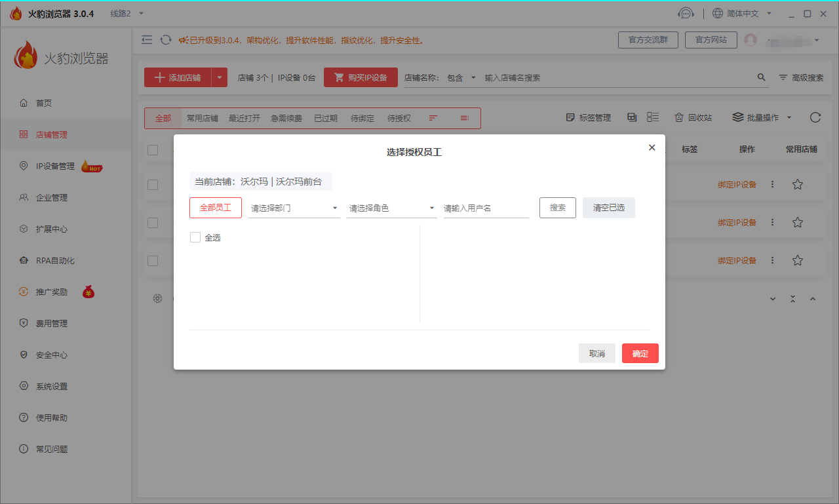Click the sync icon beside the upgrade notice

click(166, 40)
